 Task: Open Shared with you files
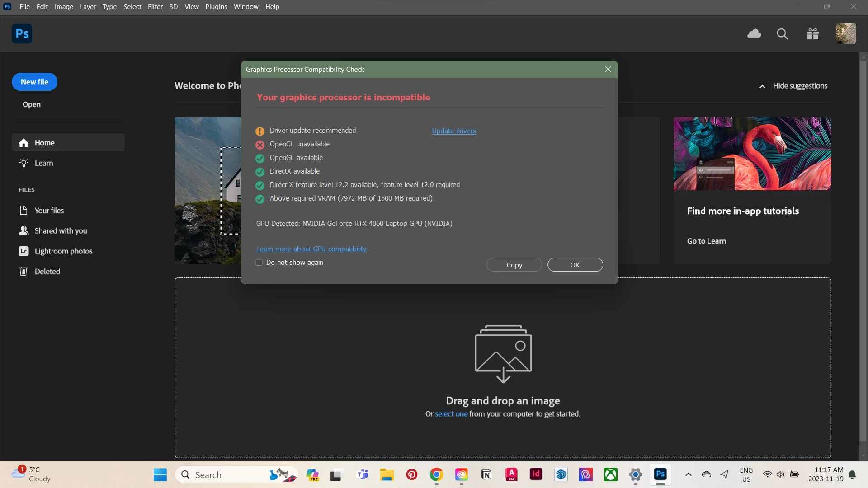61,231
